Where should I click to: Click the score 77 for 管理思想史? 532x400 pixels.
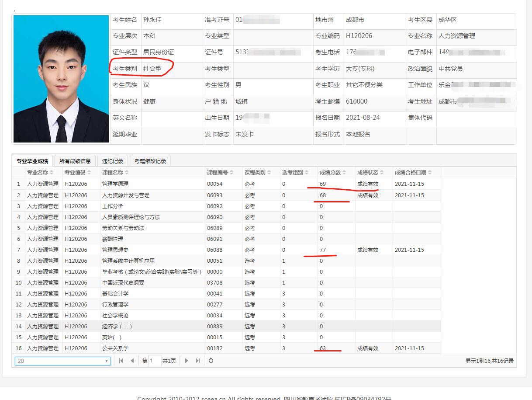click(323, 250)
